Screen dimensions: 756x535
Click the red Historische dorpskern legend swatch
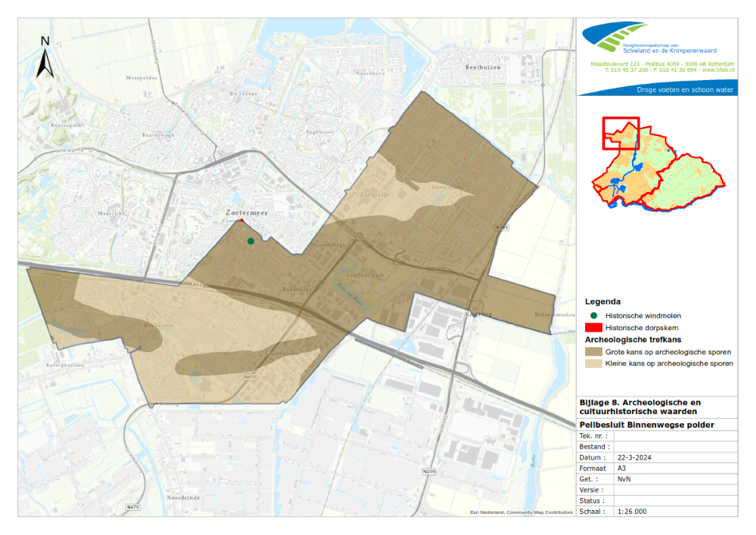tap(593, 328)
